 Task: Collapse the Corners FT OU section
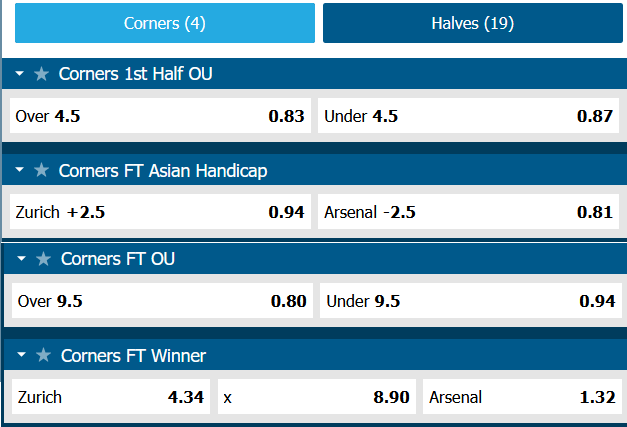click(22, 259)
